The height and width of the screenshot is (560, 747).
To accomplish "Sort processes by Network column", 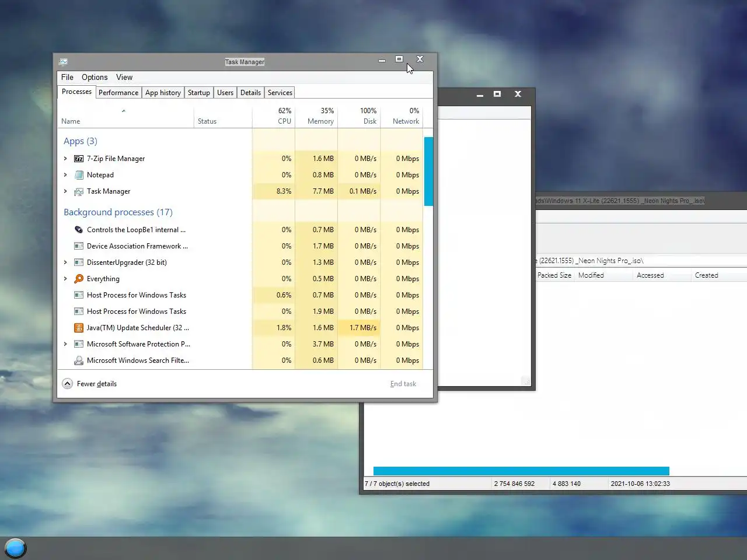I will [402, 116].
